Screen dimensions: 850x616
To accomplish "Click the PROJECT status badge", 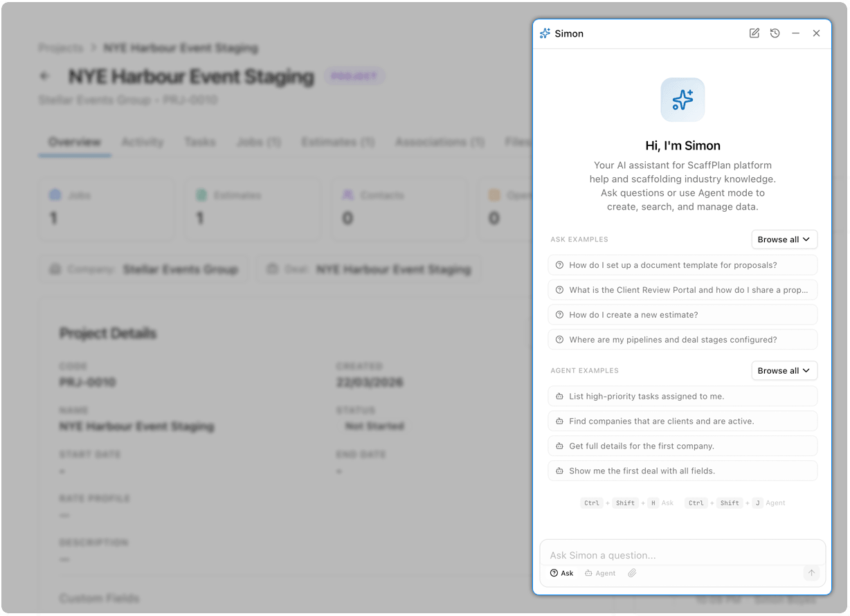I will tap(354, 76).
